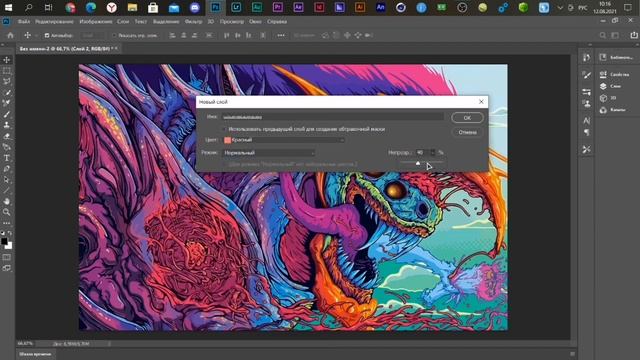Image resolution: width=640 pixels, height=360 pixels.
Task: Click the layer name (Имя) input field
Action: [332, 117]
